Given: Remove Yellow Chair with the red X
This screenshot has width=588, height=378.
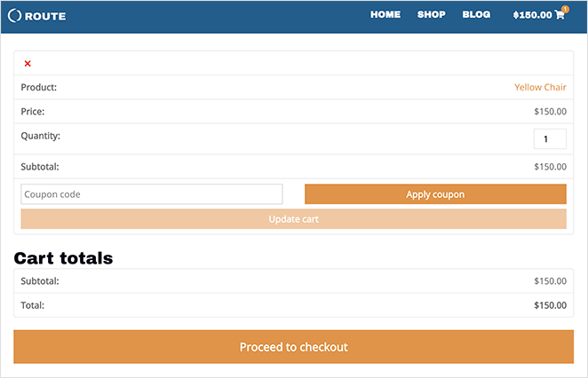Looking at the screenshot, I should (28, 63).
